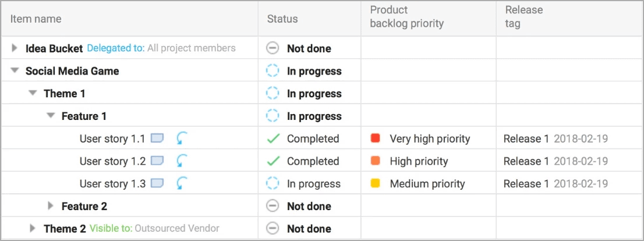Collapse the Social Media Game tree

[x=15, y=70]
